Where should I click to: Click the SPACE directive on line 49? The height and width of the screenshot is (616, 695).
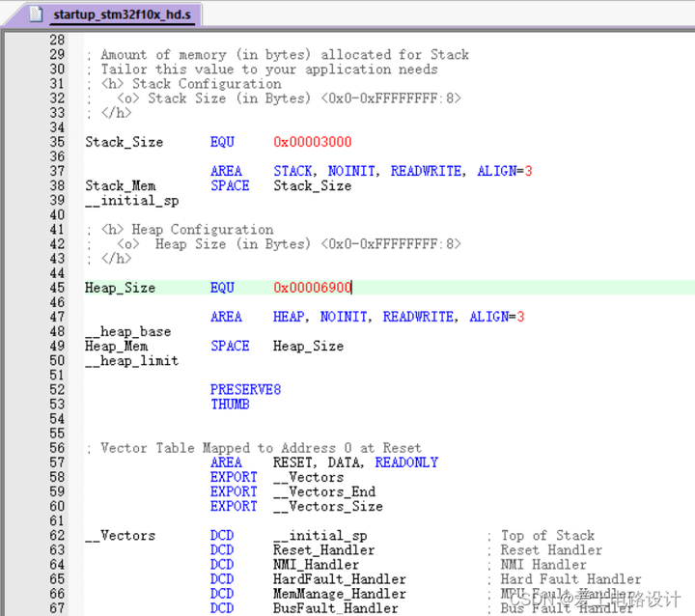(x=230, y=346)
